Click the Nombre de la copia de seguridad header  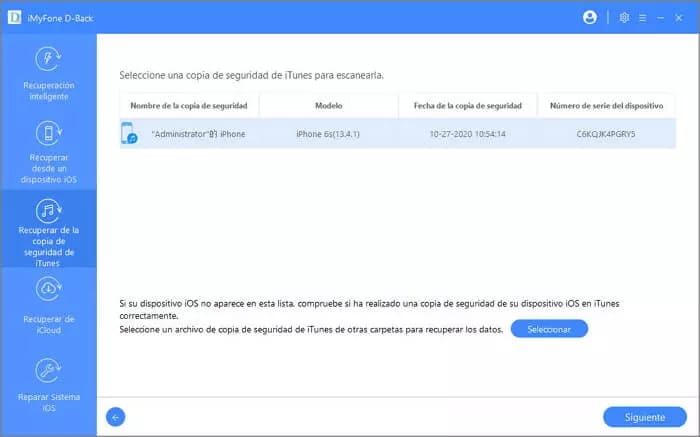[x=189, y=106]
